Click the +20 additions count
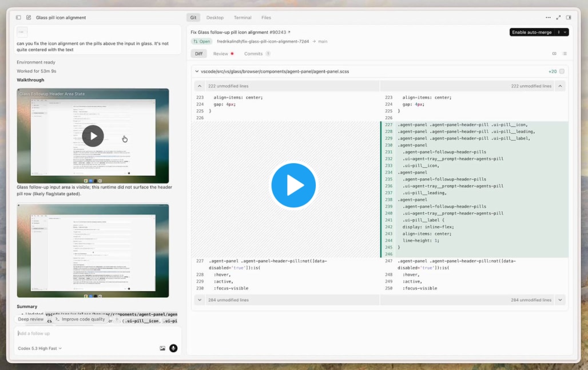Image resolution: width=588 pixels, height=370 pixels. (553, 72)
